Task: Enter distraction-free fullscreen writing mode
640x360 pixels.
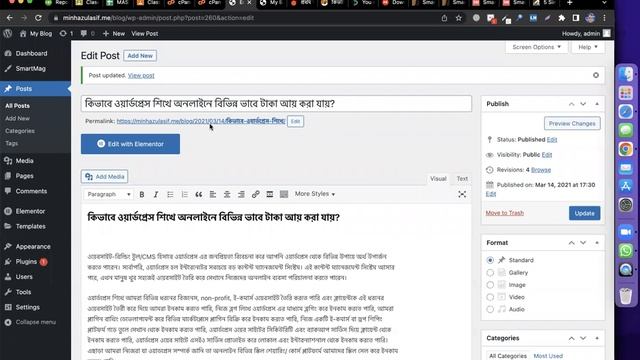Action: click(x=462, y=194)
